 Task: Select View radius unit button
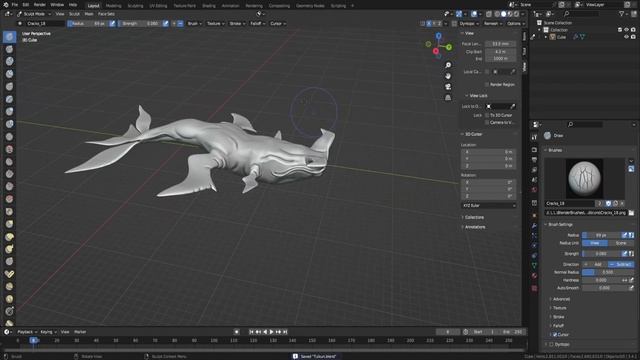595,243
